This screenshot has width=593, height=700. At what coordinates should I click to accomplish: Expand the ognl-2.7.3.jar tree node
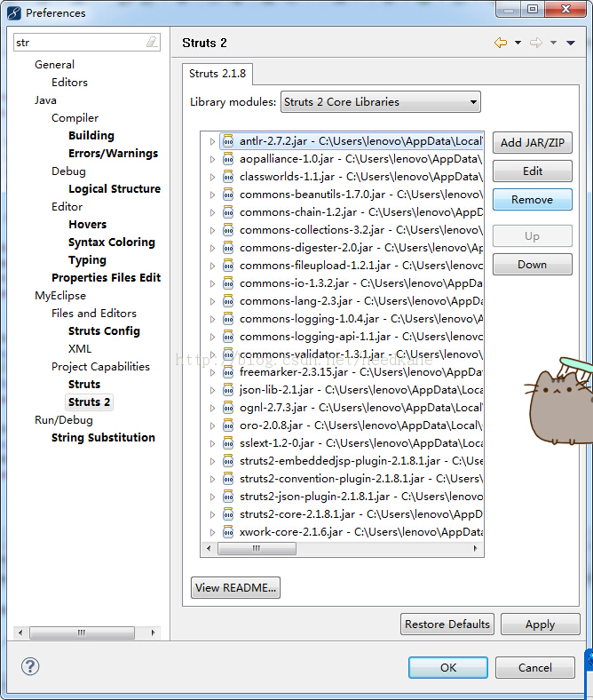[212, 408]
